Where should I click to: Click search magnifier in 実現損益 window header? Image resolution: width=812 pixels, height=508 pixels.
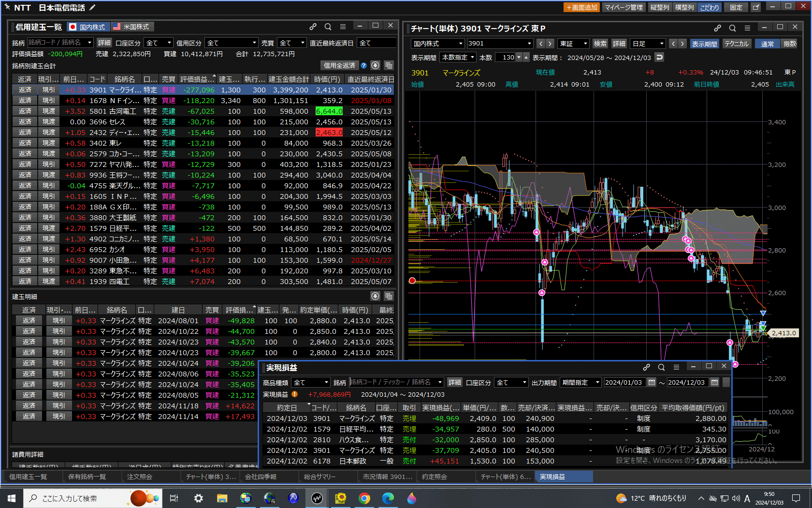click(661, 367)
